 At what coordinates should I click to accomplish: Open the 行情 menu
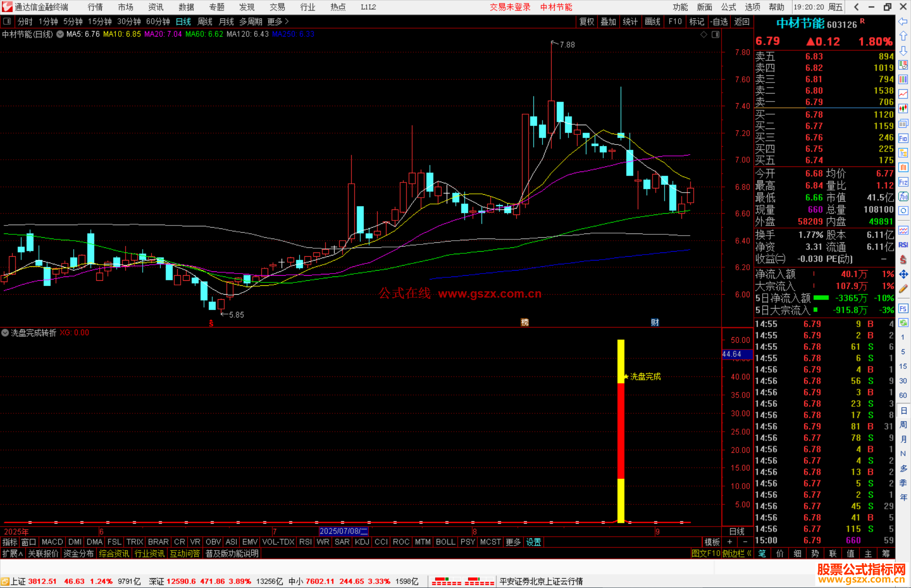point(95,7)
